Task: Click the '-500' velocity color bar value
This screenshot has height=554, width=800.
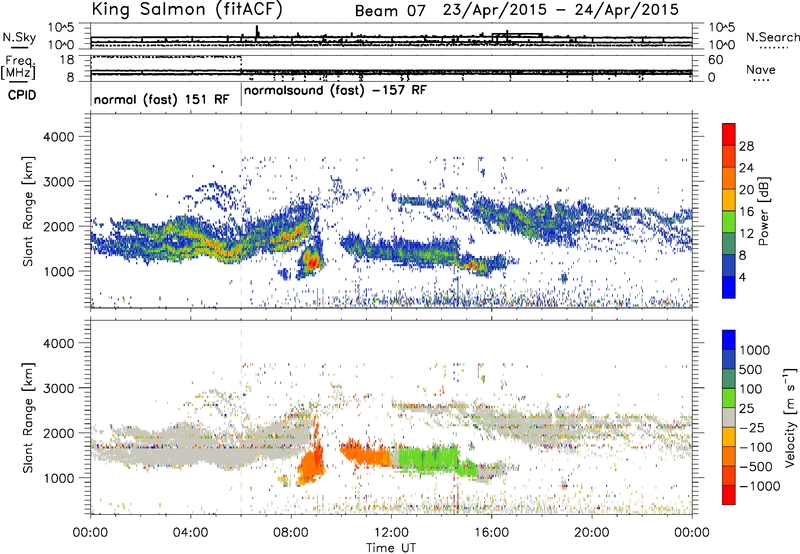Action: click(x=756, y=467)
